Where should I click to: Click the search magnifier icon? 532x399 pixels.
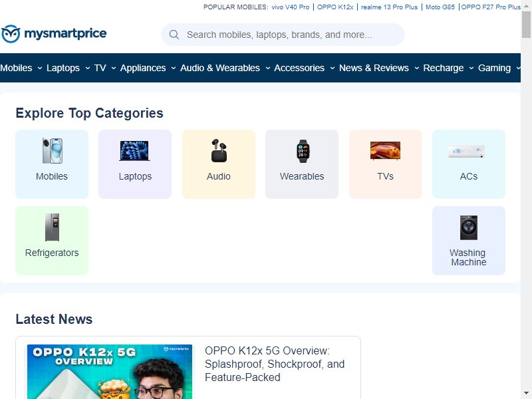coord(174,35)
